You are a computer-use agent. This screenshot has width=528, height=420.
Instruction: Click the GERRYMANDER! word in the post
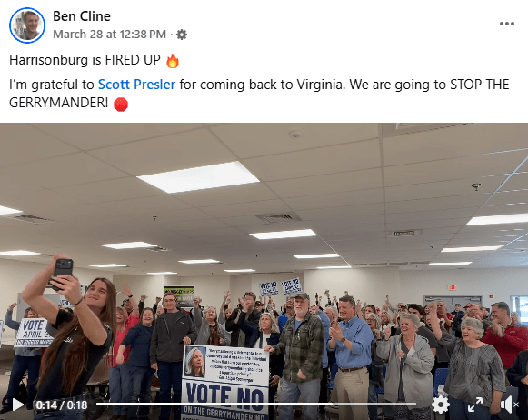click(x=58, y=103)
